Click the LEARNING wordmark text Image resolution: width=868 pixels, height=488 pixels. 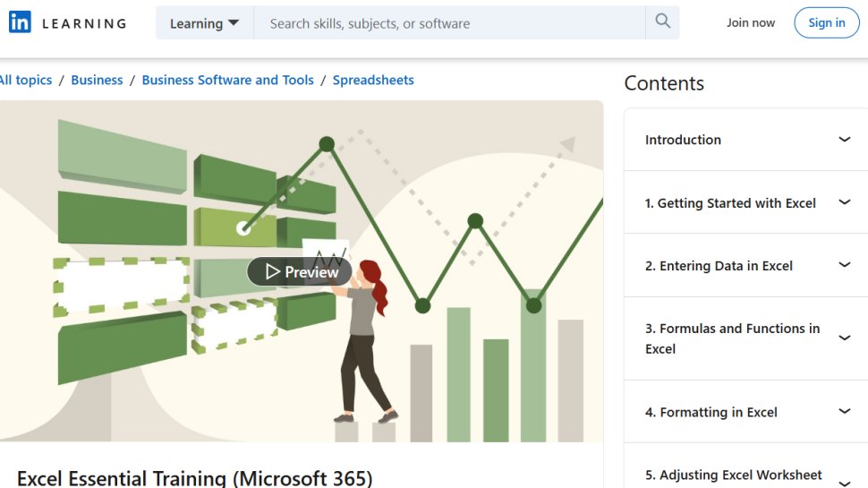[84, 23]
